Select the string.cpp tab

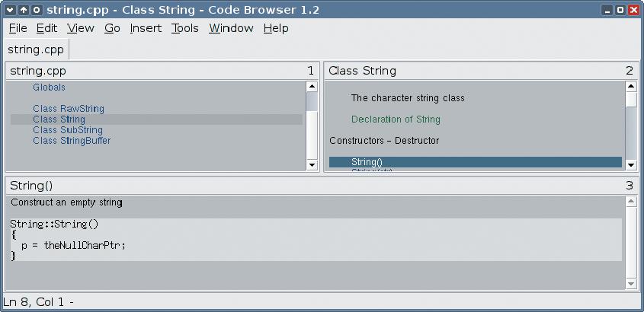pyautogui.click(x=36, y=50)
